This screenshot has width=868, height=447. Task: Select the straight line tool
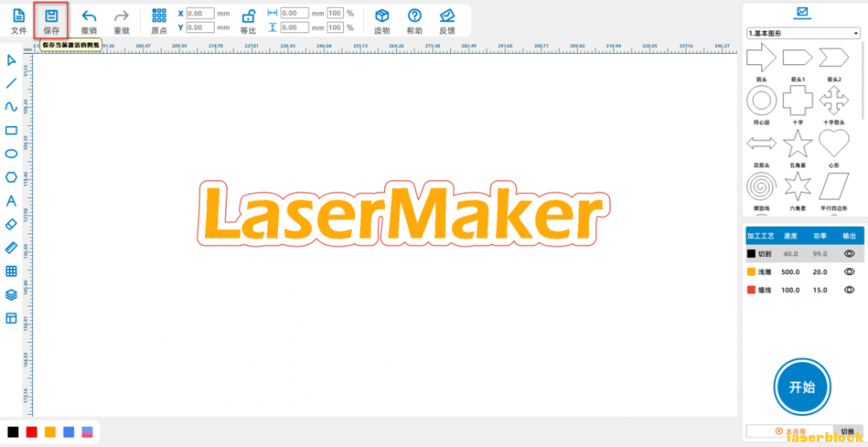click(x=11, y=83)
